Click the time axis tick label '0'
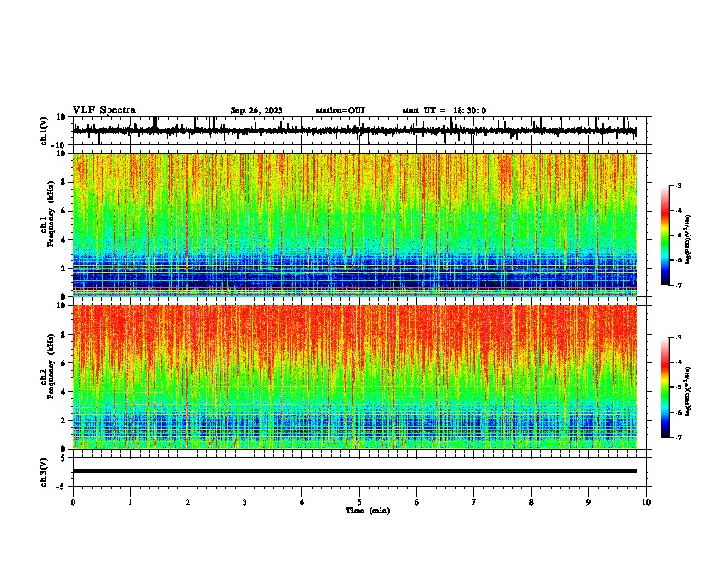This screenshot has height=563, width=728. click(x=73, y=502)
